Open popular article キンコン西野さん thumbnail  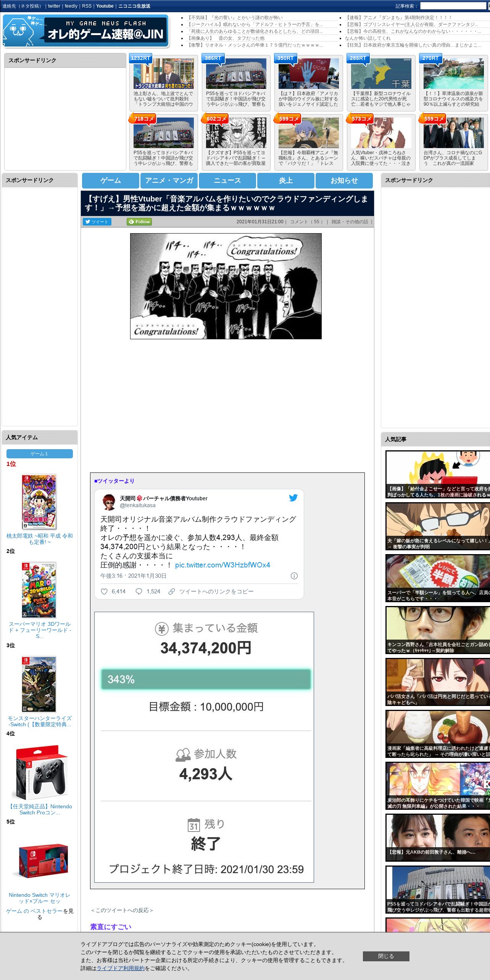(x=438, y=630)
